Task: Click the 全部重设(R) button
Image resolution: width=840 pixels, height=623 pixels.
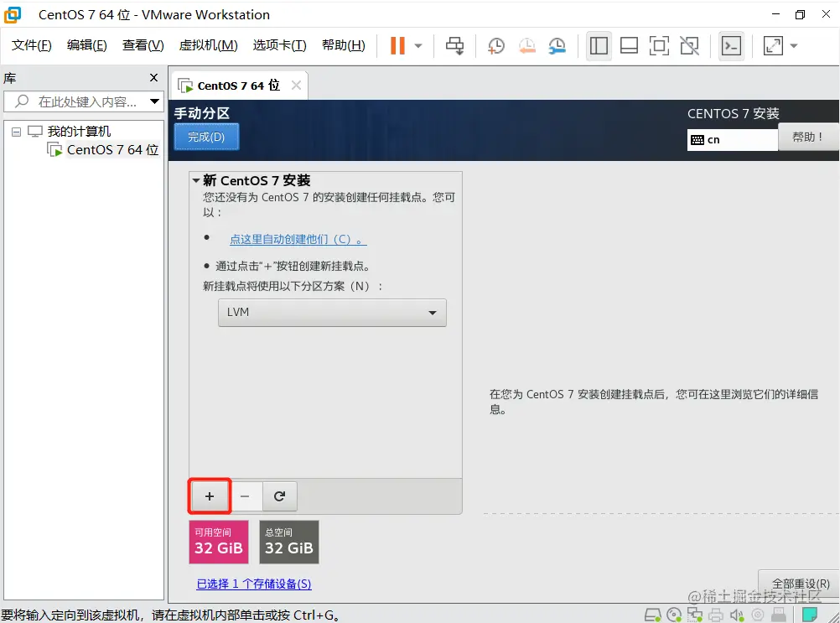Action: [800, 584]
